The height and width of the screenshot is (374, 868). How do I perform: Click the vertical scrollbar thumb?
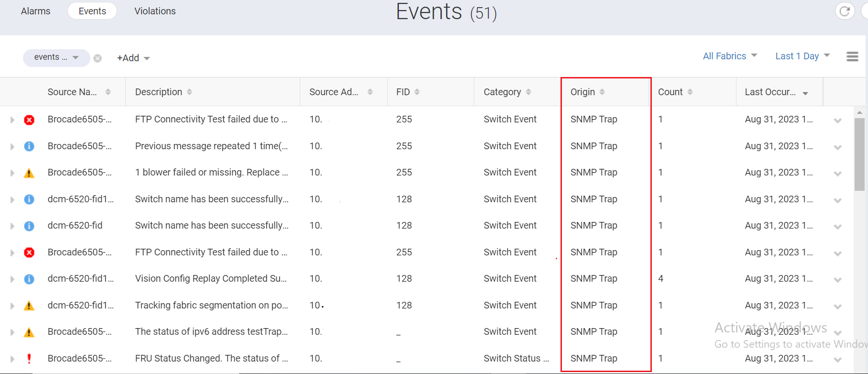pyautogui.click(x=859, y=154)
